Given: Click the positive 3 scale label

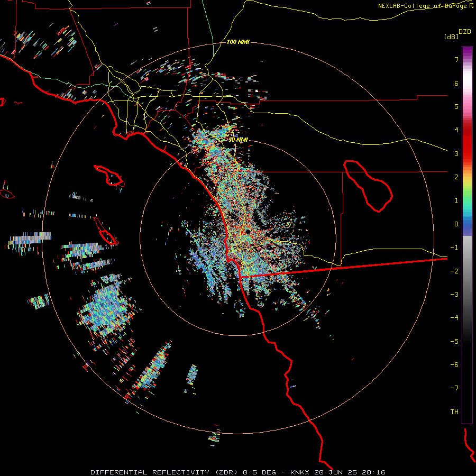Looking at the screenshot, I should 456,153.
